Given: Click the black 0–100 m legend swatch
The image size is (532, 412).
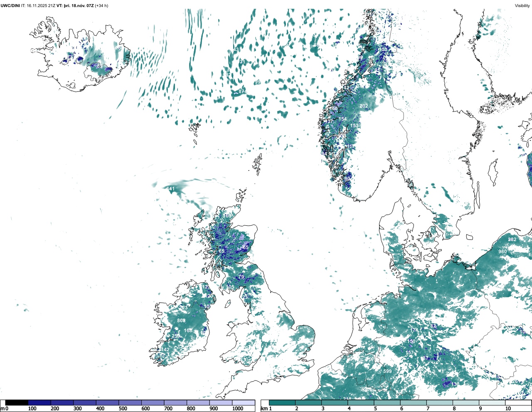Looking at the screenshot, I should point(17,403).
